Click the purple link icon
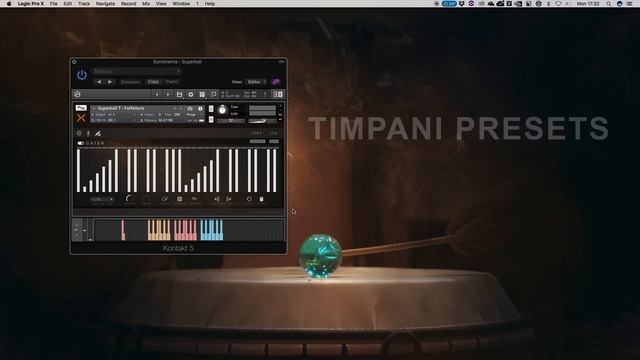Viewport: 640px width, 360px height. click(x=276, y=82)
